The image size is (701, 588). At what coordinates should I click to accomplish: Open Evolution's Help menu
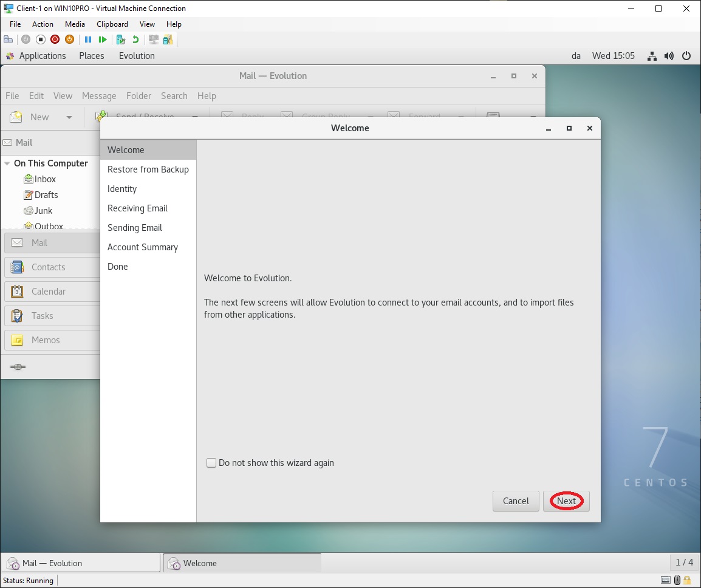(207, 96)
